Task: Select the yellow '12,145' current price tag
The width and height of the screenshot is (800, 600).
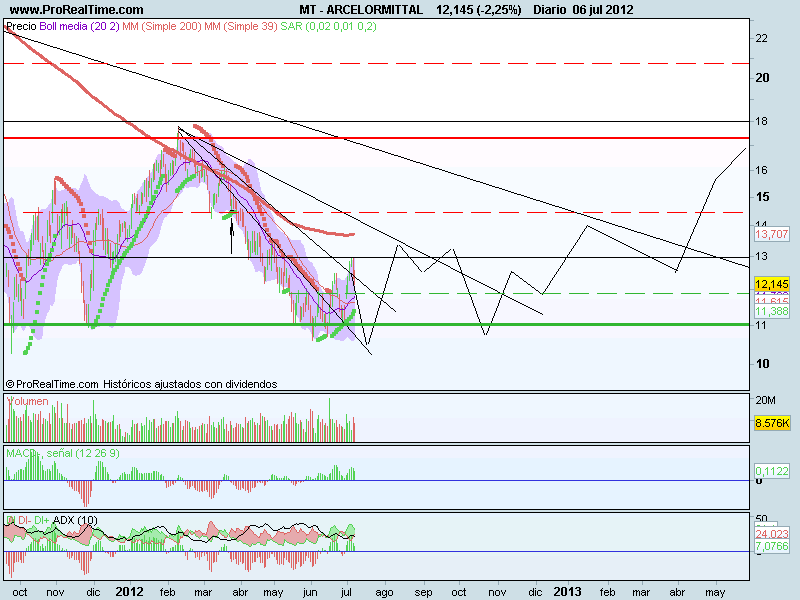Action: point(771,284)
